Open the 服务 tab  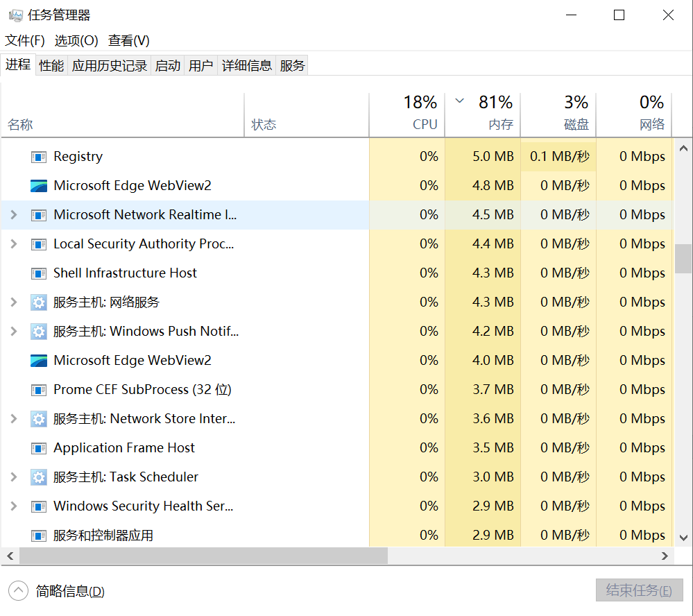click(292, 66)
